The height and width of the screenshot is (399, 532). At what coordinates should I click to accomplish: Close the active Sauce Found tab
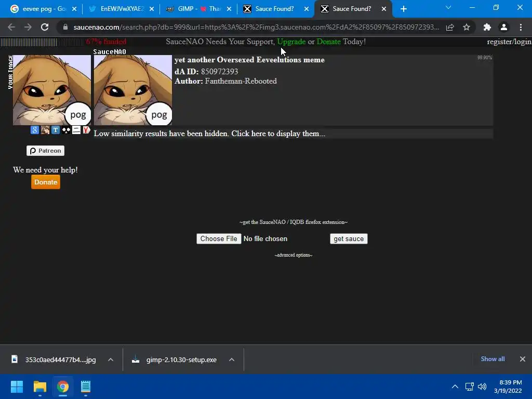384,9
